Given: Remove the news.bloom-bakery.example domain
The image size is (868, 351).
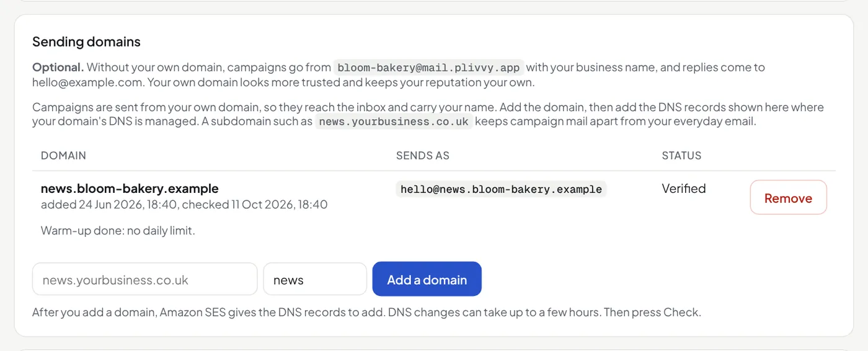Looking at the screenshot, I should point(788,198).
